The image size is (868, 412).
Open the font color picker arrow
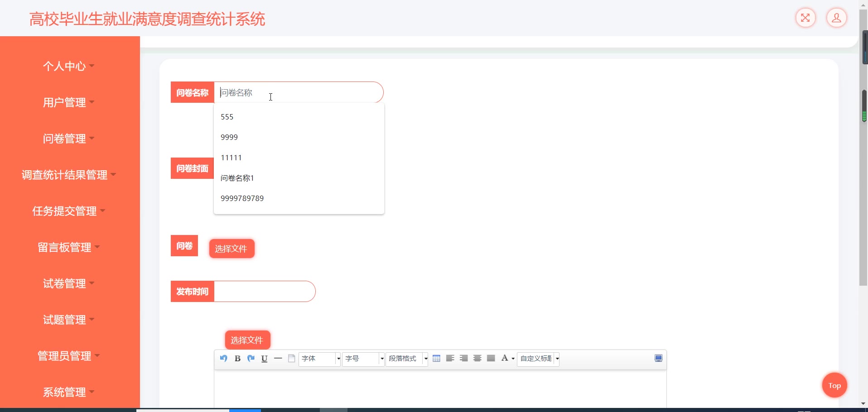click(513, 359)
